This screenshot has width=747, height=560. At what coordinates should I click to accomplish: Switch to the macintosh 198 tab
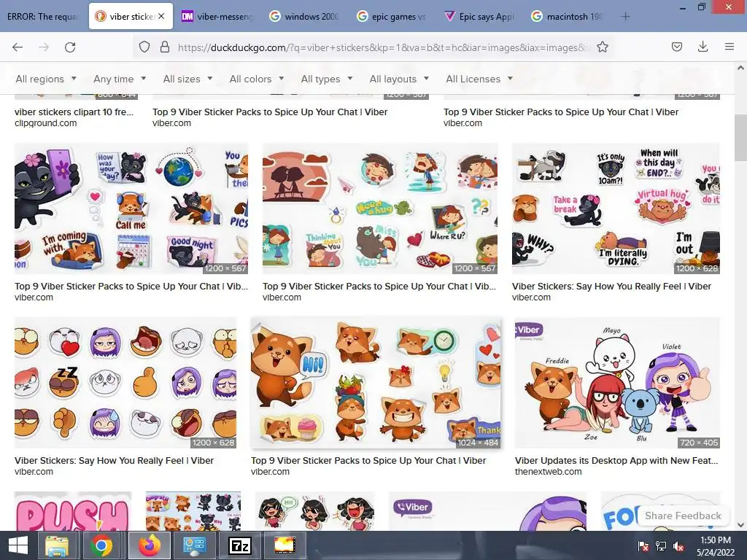click(x=568, y=17)
